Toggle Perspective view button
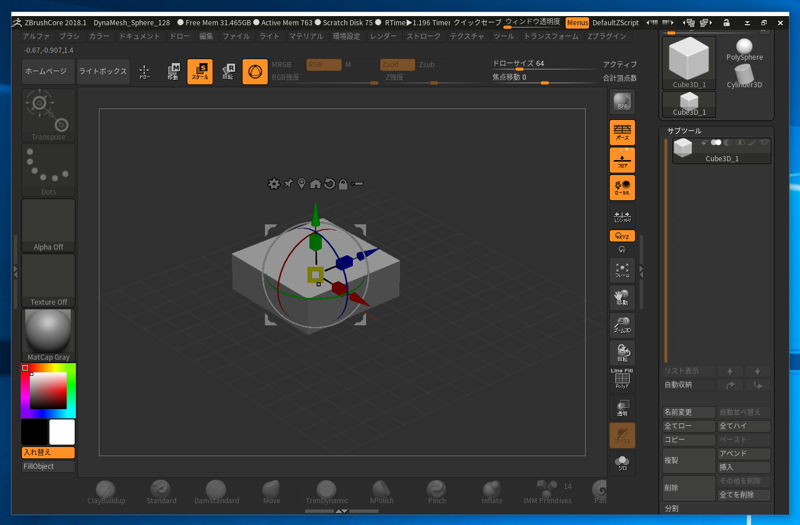Screen dimensions: 800x525 [x=622, y=132]
